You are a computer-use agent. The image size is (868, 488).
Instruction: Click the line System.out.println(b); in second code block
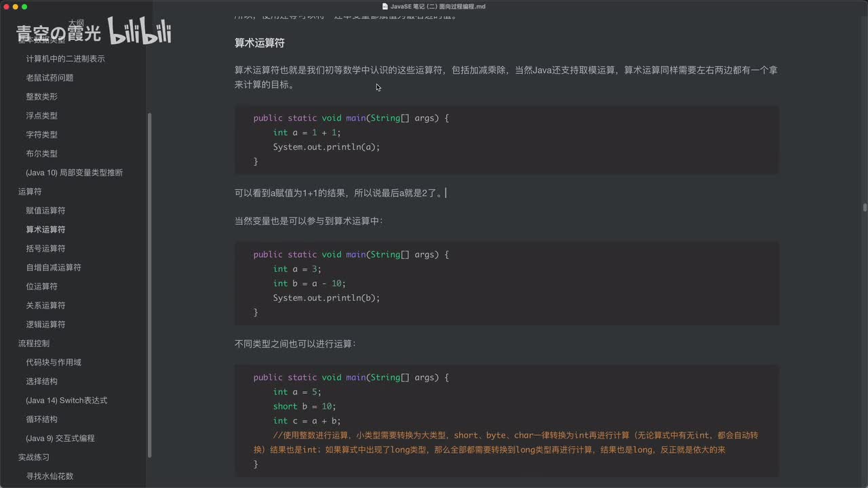[x=326, y=298]
